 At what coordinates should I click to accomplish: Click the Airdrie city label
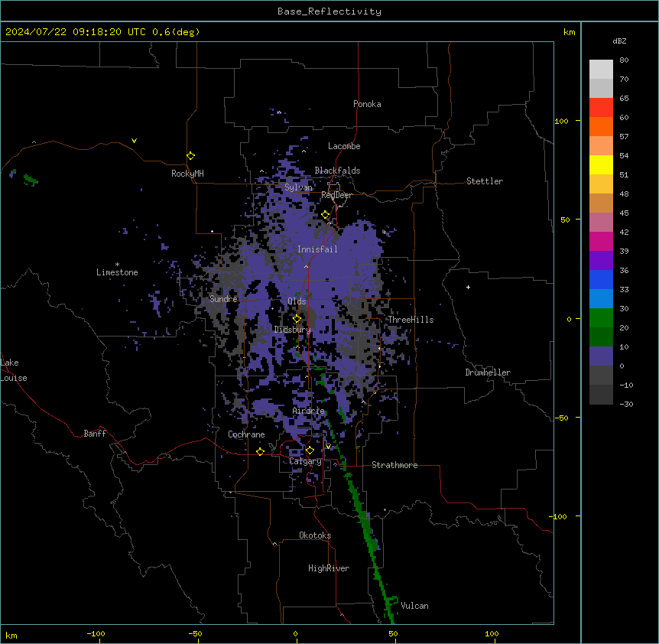[x=309, y=411]
